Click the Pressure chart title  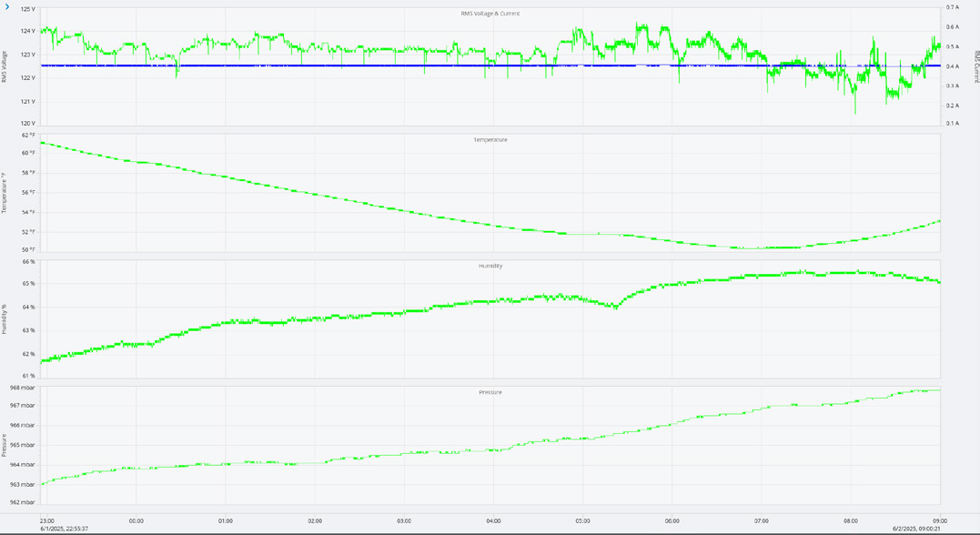(x=490, y=392)
